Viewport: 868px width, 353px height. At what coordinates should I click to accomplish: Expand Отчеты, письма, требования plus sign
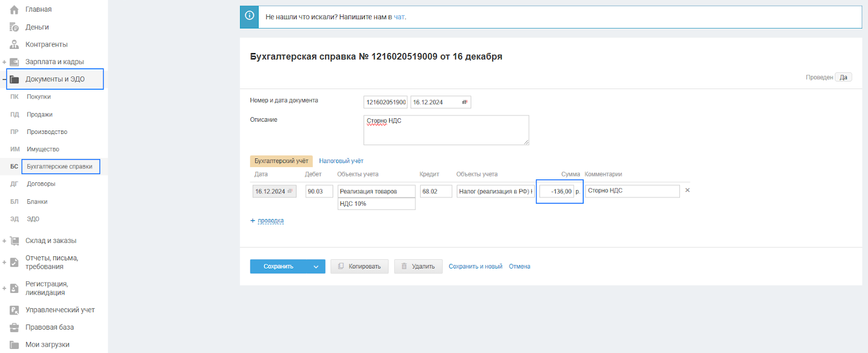(x=4, y=262)
